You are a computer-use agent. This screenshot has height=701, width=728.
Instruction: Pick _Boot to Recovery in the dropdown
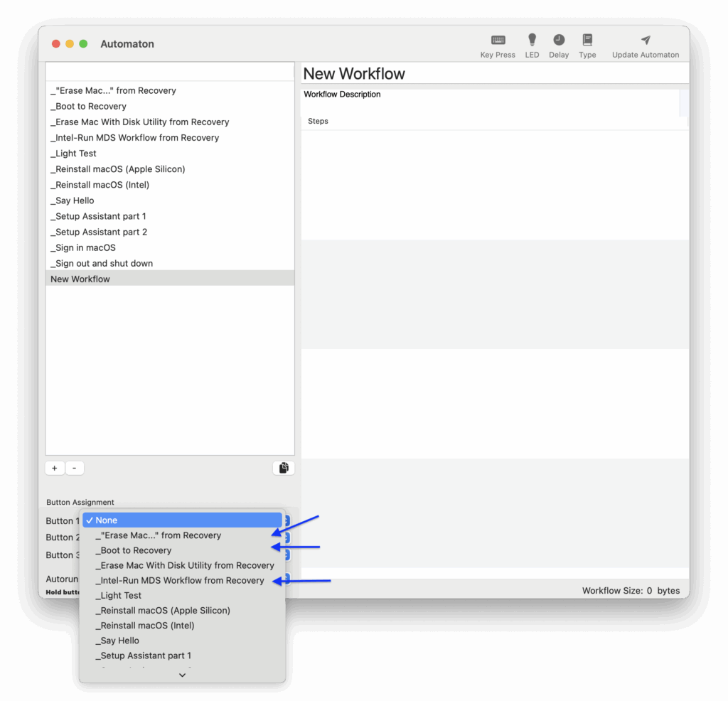[x=183, y=550]
